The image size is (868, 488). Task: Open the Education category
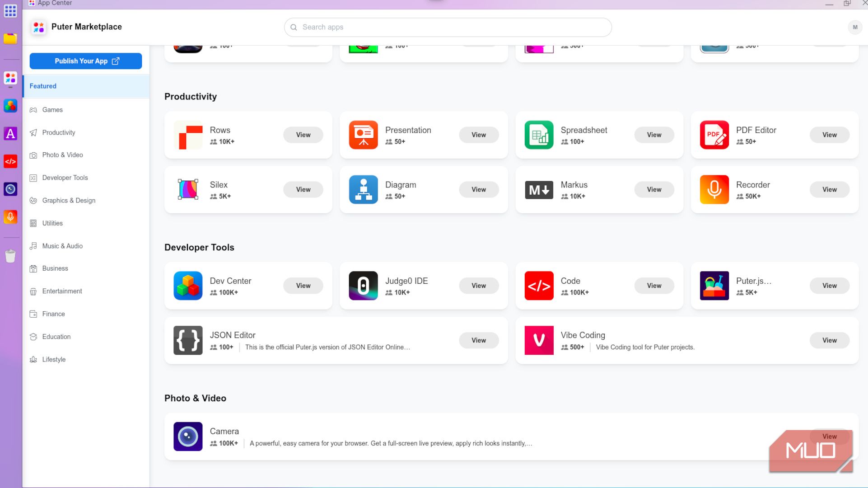[x=86, y=337]
